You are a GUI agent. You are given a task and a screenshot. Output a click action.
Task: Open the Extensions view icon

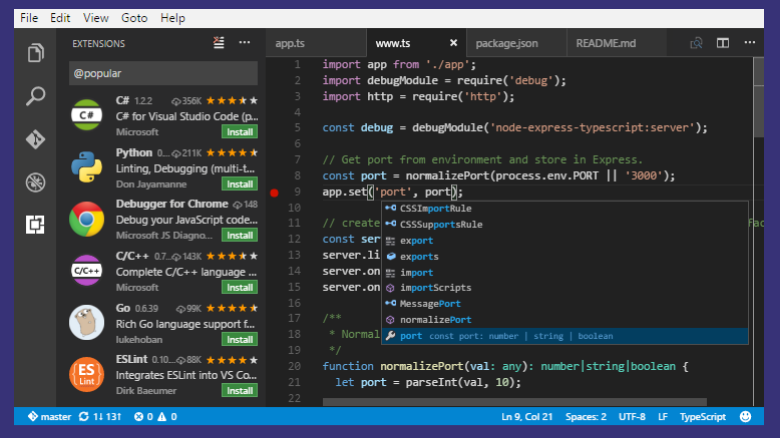point(35,224)
